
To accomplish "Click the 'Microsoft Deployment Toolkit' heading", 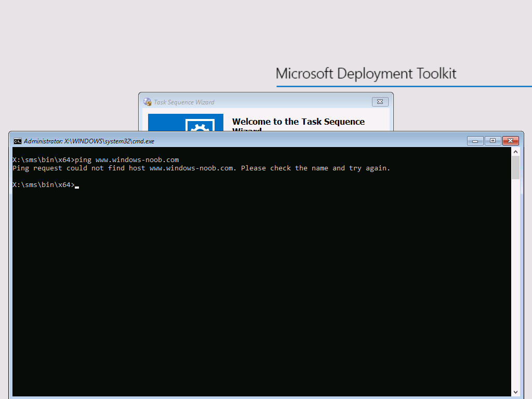I will [x=366, y=74].
